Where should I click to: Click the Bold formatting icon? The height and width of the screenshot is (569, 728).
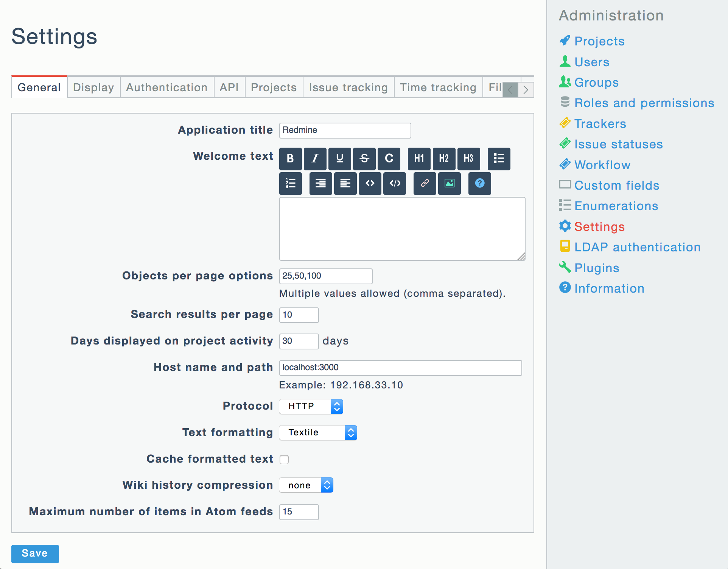pos(290,157)
